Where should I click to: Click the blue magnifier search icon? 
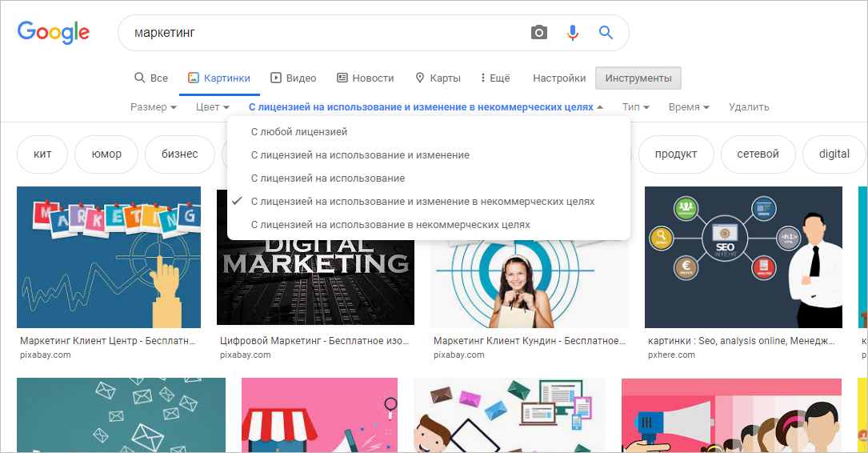pyautogui.click(x=606, y=33)
